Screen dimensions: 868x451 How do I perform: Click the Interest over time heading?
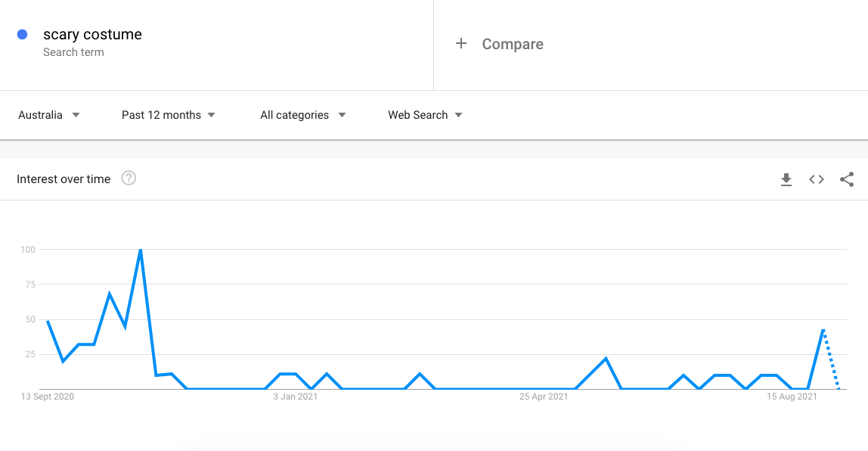(64, 179)
